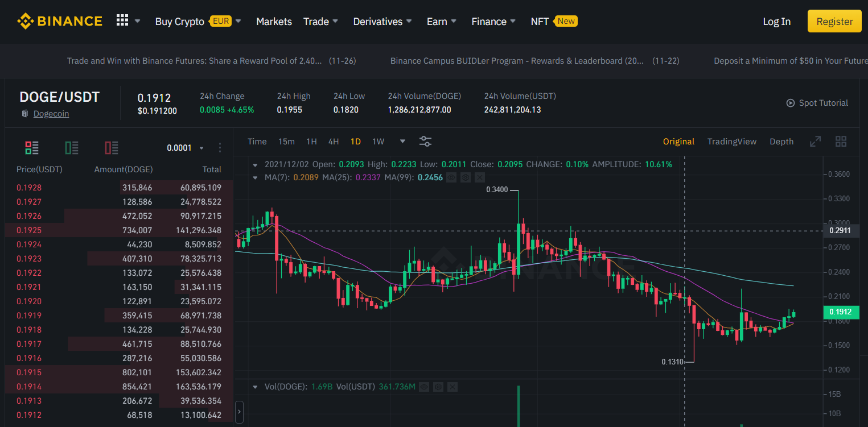Open MA indicator settings gear

466,177
